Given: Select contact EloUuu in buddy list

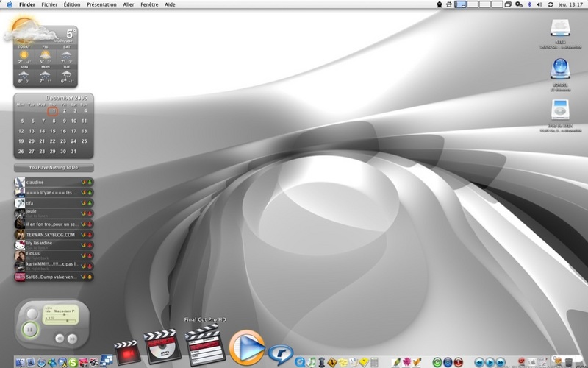Looking at the screenshot, I should 54,255.
